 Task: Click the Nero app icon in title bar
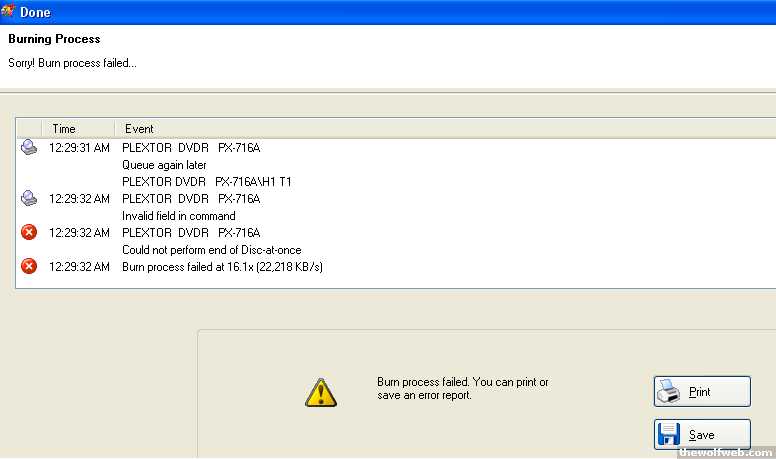8,11
